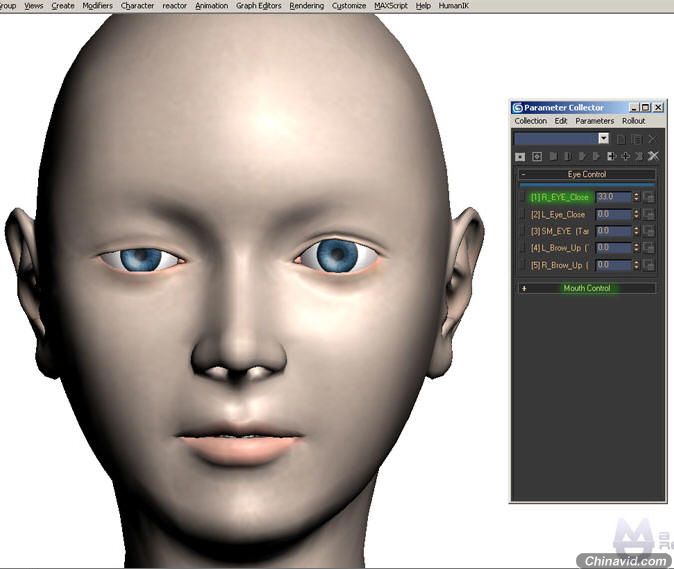
Task: Select the [1] R_EYE_Close parameter label
Action: coord(559,197)
